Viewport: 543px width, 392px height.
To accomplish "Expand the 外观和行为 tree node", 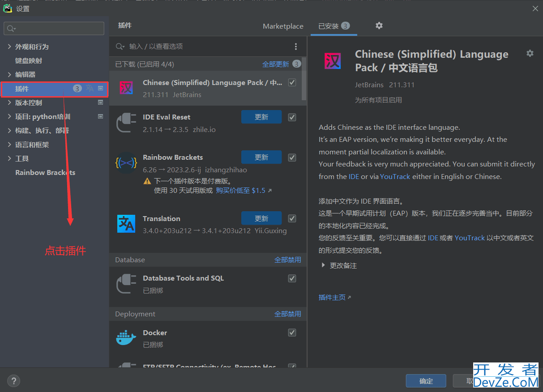I will (x=9, y=47).
